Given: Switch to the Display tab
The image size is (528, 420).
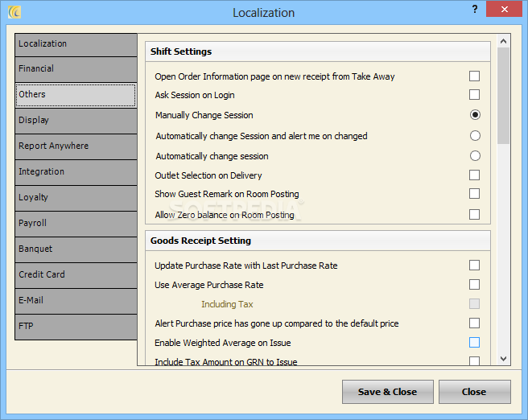Looking at the screenshot, I should (76, 121).
